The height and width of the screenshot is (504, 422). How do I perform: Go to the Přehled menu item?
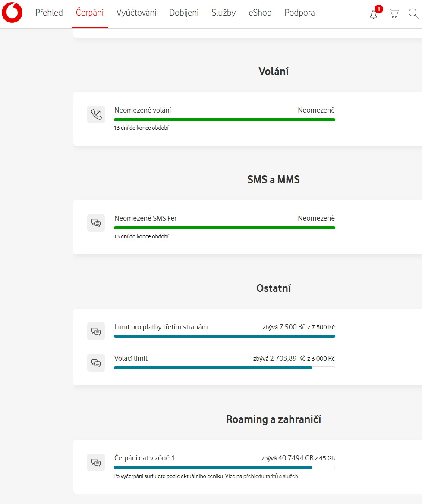[x=49, y=13]
